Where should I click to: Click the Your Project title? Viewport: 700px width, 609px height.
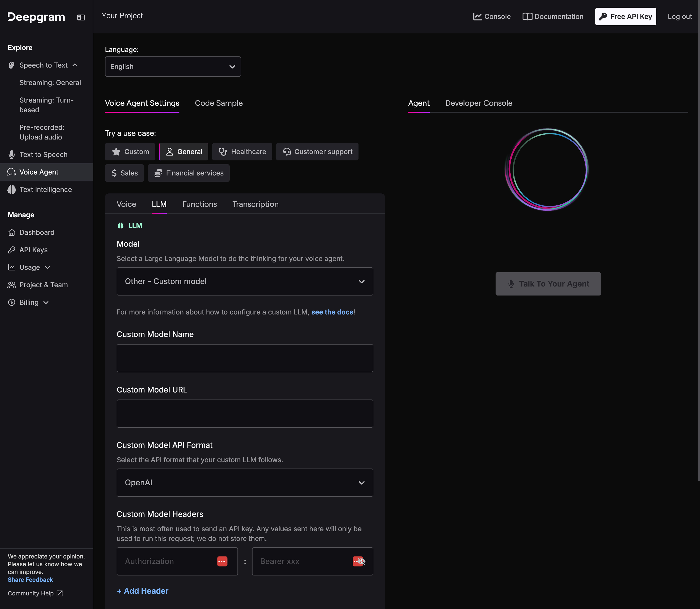122,16
